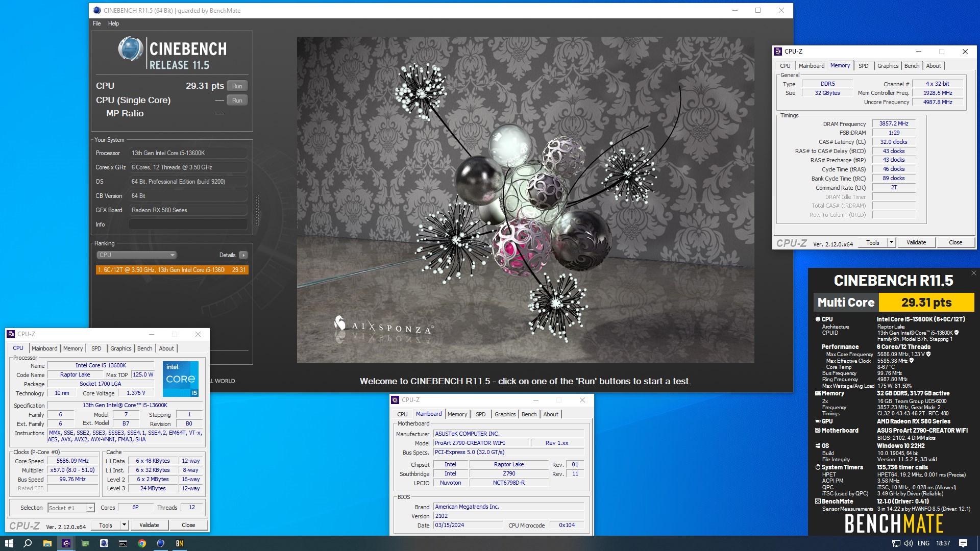Open the Windows Start menu
Screen dimensions: 980x551
tap(9, 543)
